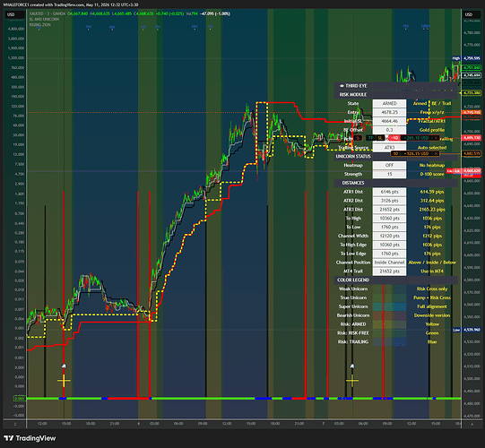The image size is (485, 448).
Task: Select the RISING ZION indicator label
Action: [40, 25]
